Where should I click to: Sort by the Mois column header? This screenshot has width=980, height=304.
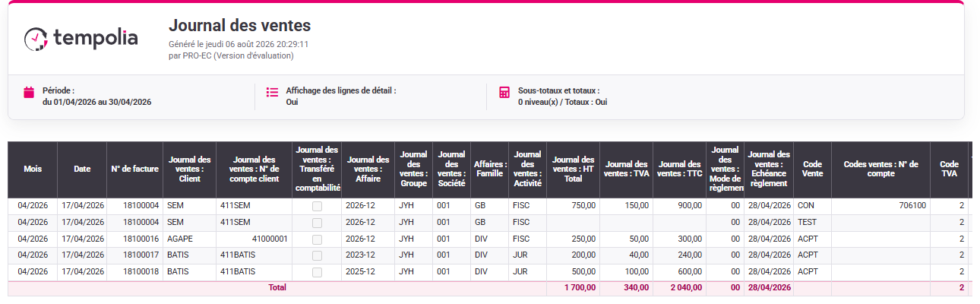(33, 169)
